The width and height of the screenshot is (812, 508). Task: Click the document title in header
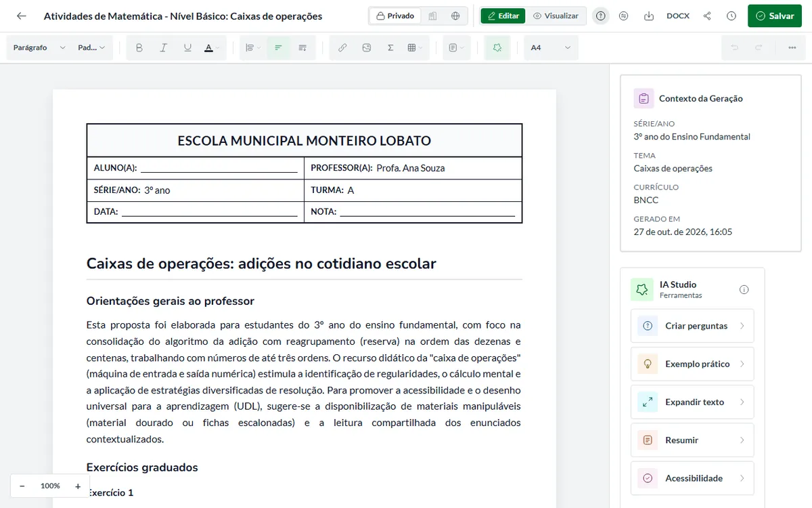pos(183,16)
